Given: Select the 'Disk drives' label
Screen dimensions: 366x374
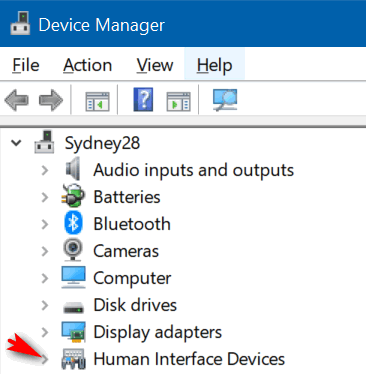Looking at the screenshot, I should (x=135, y=305).
